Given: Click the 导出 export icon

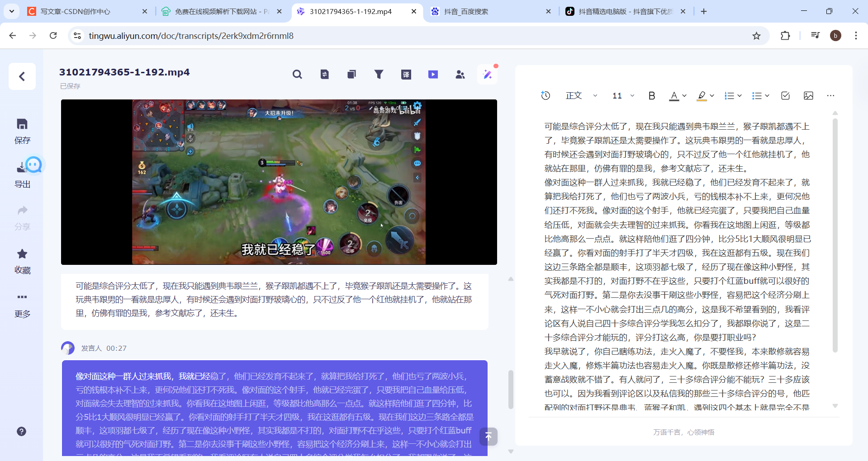Looking at the screenshot, I should tap(21, 168).
